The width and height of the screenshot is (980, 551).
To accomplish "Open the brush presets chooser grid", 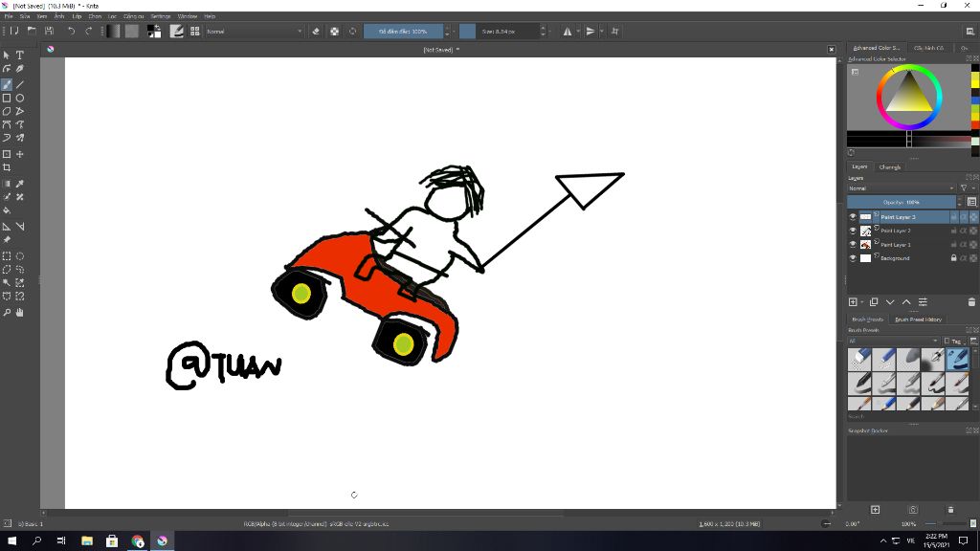I will tap(195, 32).
